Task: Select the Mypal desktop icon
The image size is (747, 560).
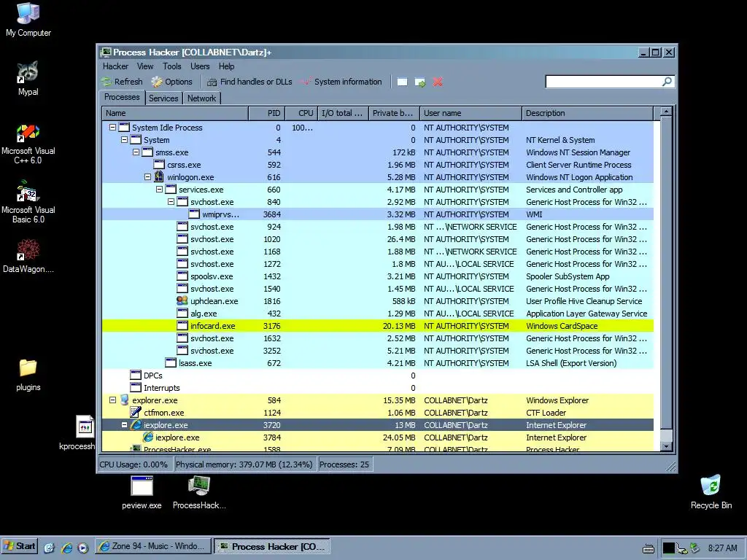Action: [28, 79]
